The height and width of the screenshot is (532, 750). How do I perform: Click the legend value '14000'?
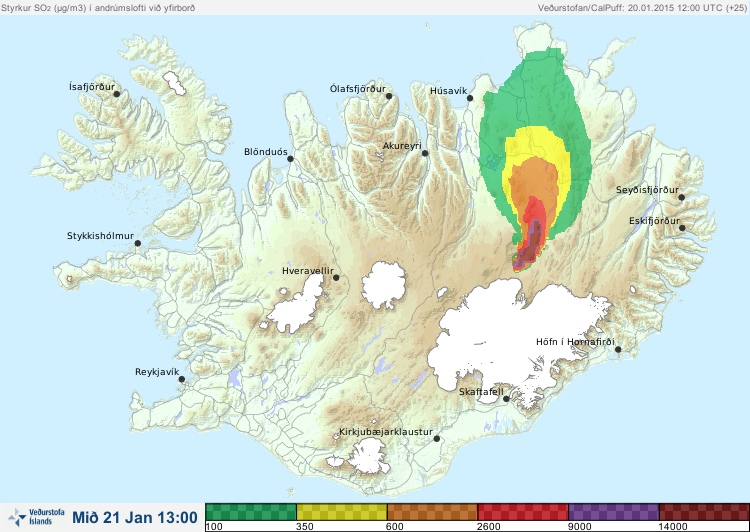point(673,527)
